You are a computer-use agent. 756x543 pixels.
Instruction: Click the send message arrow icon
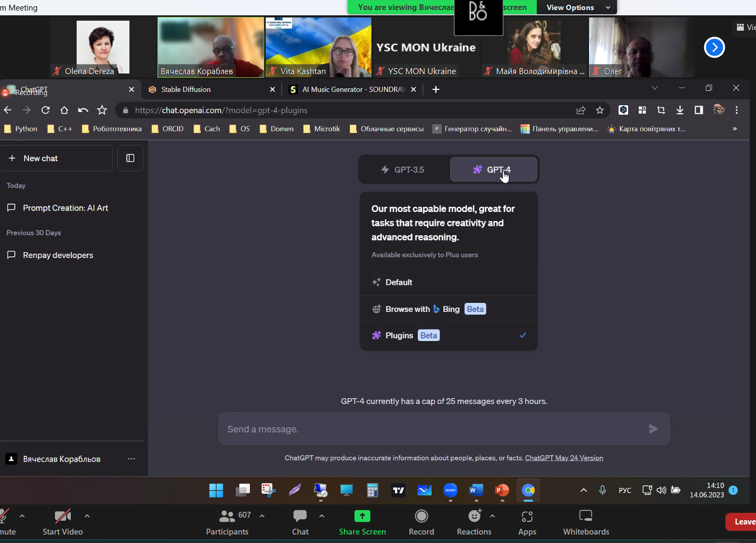pyautogui.click(x=653, y=429)
